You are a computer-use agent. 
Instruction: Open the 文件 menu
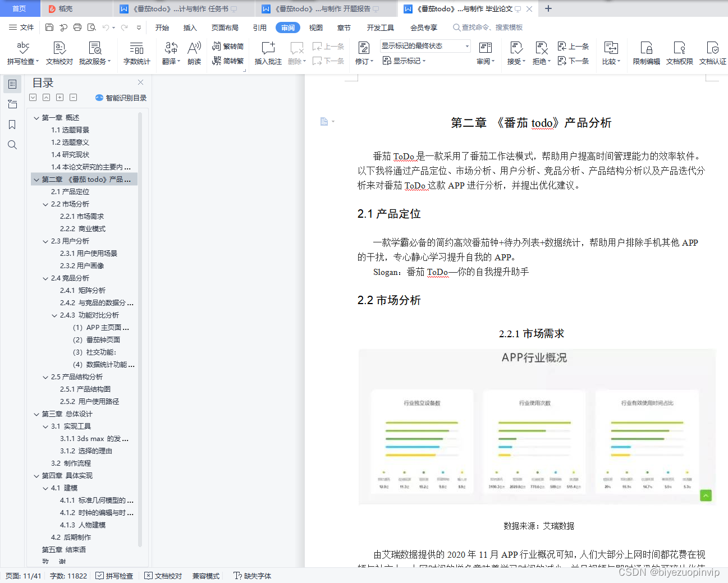21,27
